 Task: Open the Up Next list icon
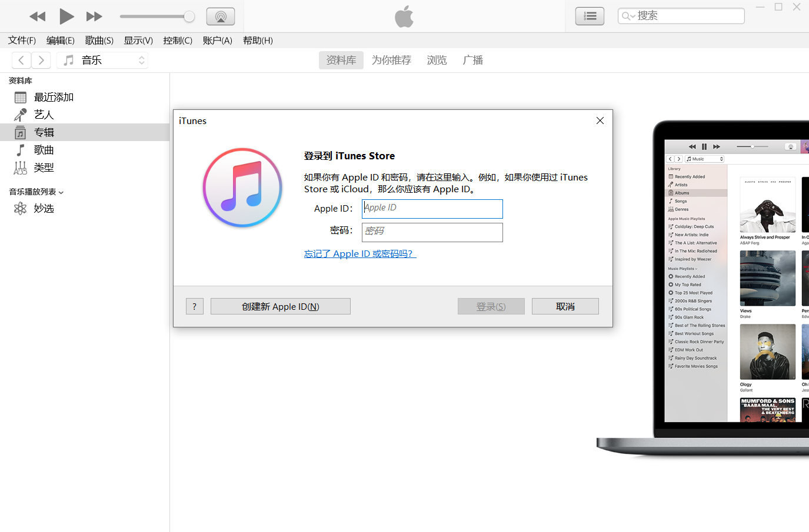tap(590, 16)
